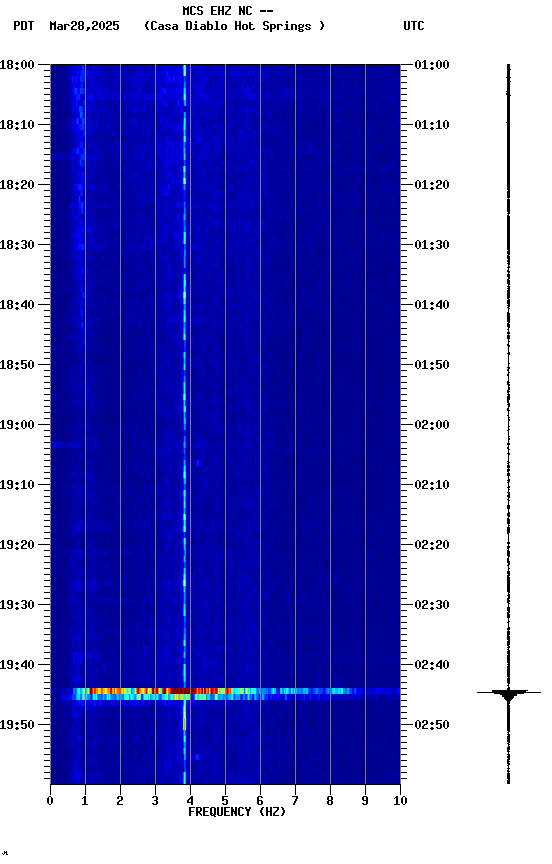Click the 6 Hz axis tick label

260,801
